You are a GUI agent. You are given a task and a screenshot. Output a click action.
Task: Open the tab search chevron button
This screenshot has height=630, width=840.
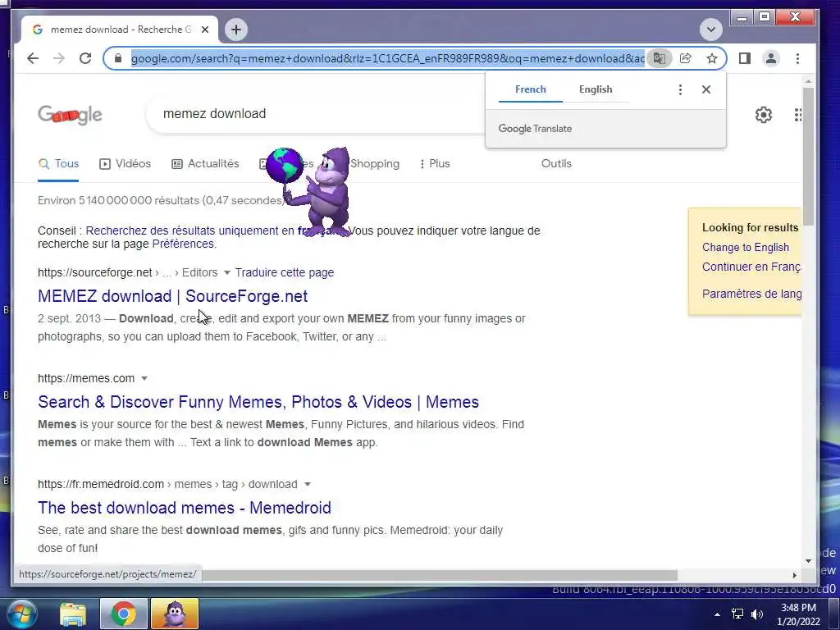(x=711, y=30)
